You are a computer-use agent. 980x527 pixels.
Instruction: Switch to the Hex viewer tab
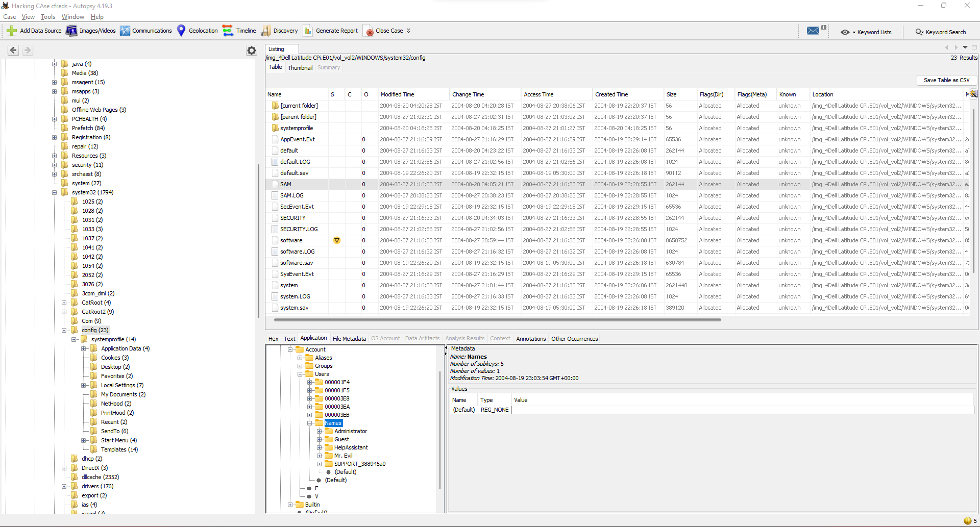point(274,339)
